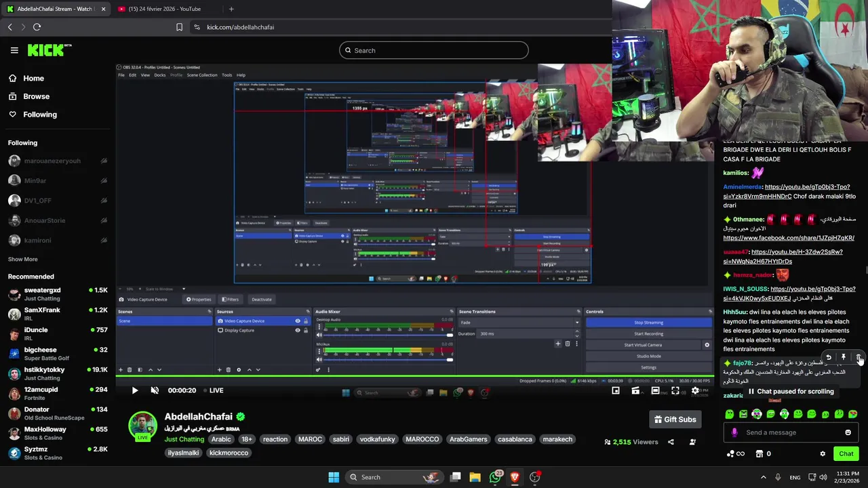Screen dimensions: 868x488
Task: Open hstikkytokky recommended channel
Action: coord(58,373)
